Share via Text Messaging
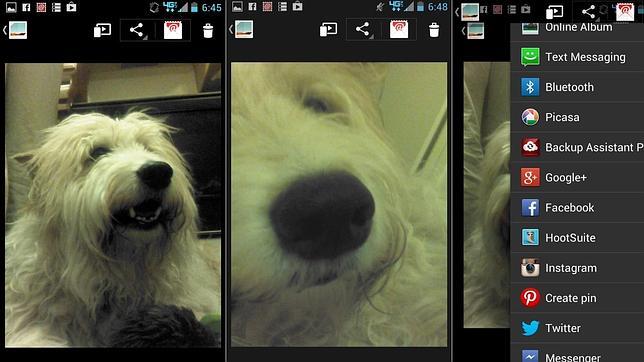This screenshot has width=644, height=362. pos(577,57)
